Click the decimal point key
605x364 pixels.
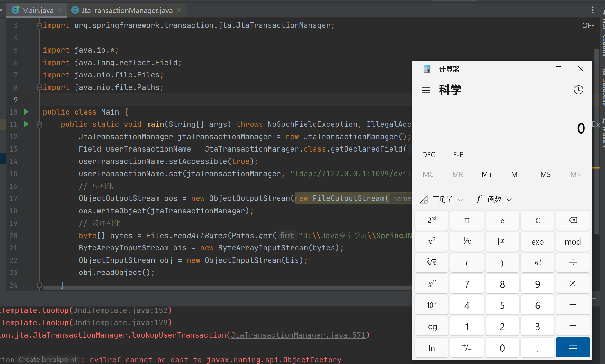[x=538, y=347]
